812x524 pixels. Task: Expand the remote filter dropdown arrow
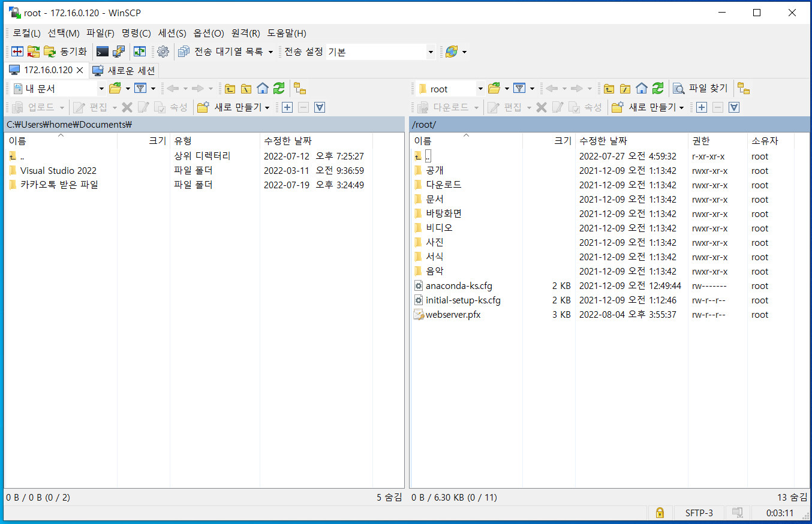tap(533, 89)
